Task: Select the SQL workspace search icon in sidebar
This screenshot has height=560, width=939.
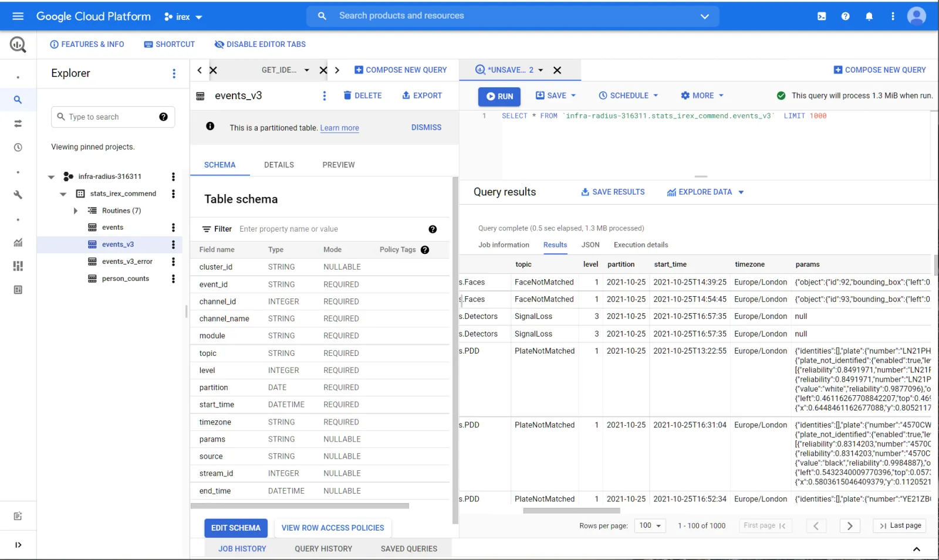Action: [x=18, y=100]
